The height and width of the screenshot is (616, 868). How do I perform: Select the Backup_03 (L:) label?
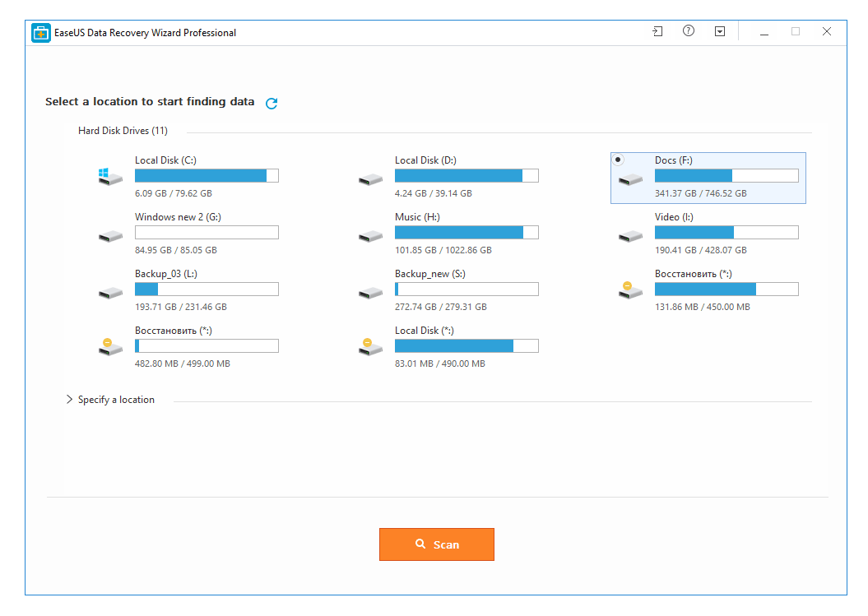point(166,274)
